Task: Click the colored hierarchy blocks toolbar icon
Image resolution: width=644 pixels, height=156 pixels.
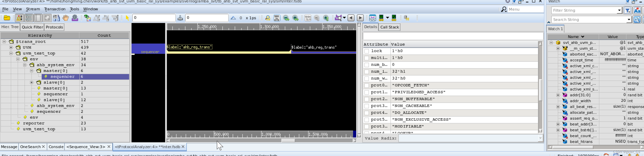Action: (87, 18)
